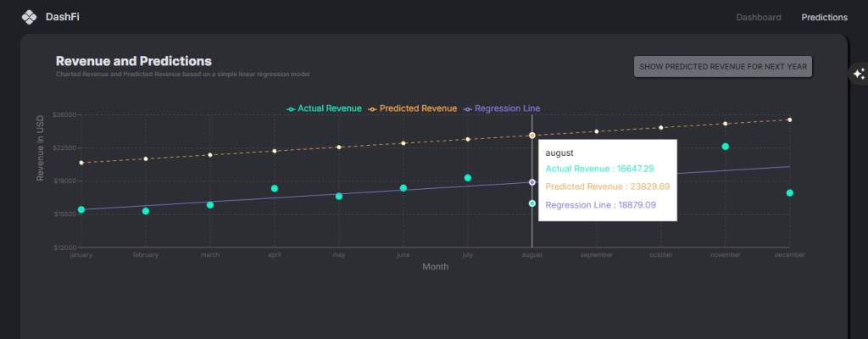Click December's predicted revenue point
Screen dimensions: 868x339
[x=790, y=119]
